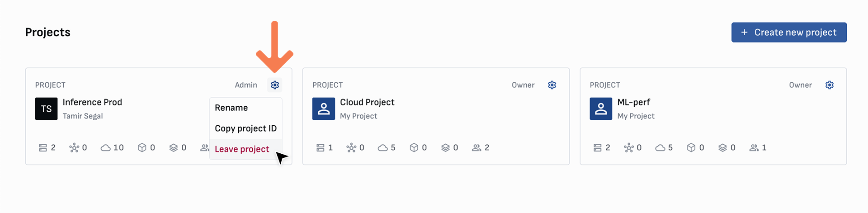Select Leave project from the menu
Image resolution: width=868 pixels, height=213 pixels.
[x=242, y=149]
